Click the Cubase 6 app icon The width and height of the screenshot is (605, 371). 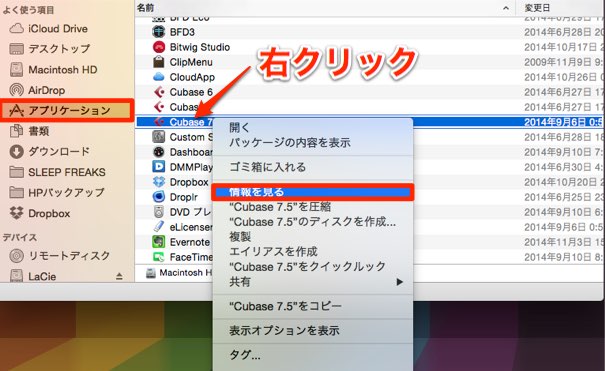coord(159,92)
